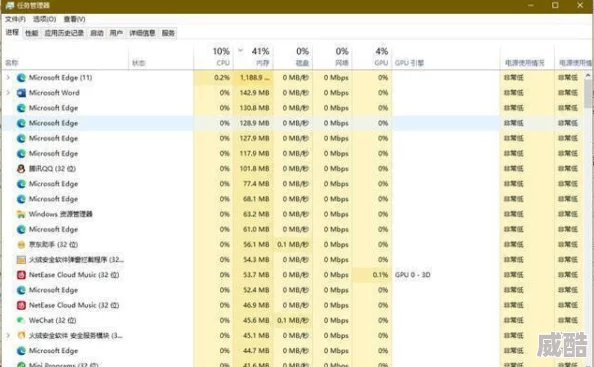Click the Task Manager title bar app icon
The width and height of the screenshot is (594, 367).
pos(9,5)
